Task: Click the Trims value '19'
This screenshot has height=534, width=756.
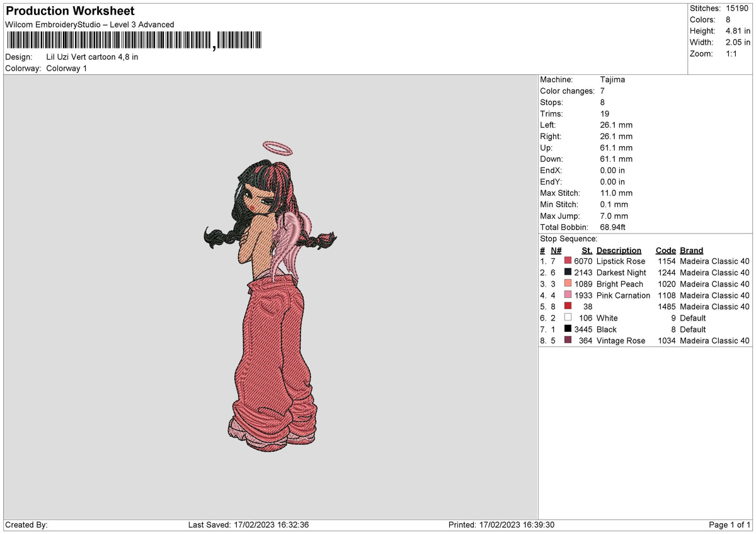Action: point(605,113)
